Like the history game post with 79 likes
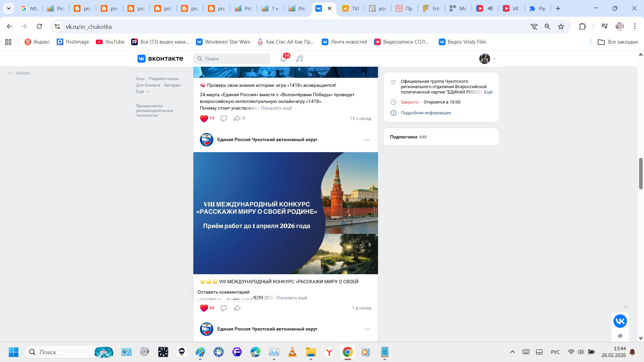Viewport: 644px width, 362px height. [x=204, y=119]
